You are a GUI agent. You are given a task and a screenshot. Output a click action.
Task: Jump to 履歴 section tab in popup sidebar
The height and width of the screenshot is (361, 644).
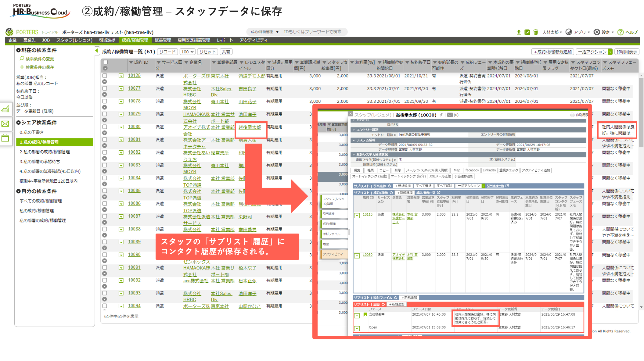[x=334, y=244]
